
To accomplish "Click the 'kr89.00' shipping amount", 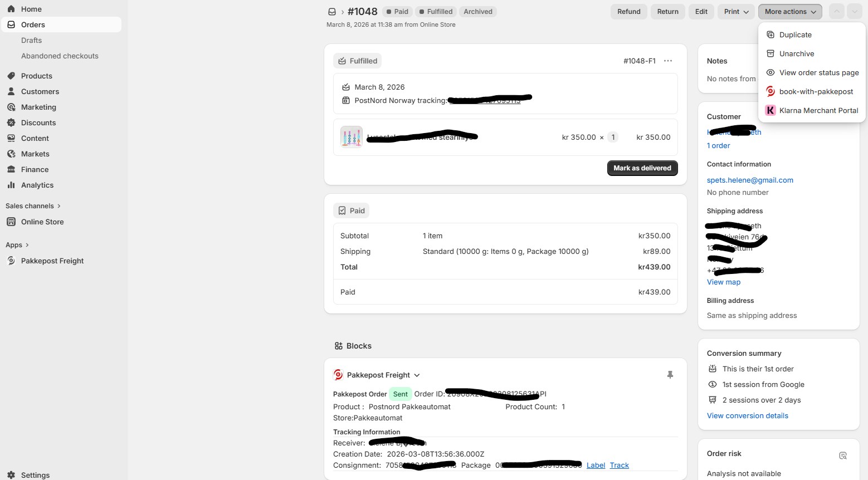I will tap(656, 251).
